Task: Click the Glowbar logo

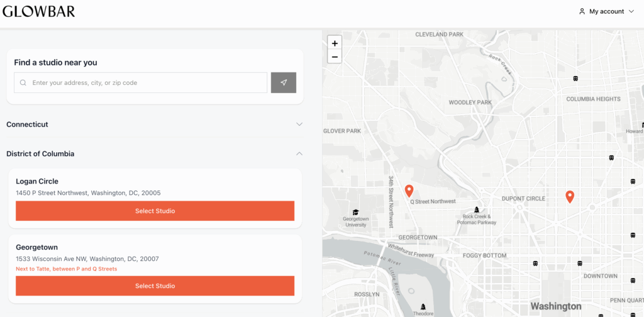Action: click(x=39, y=11)
